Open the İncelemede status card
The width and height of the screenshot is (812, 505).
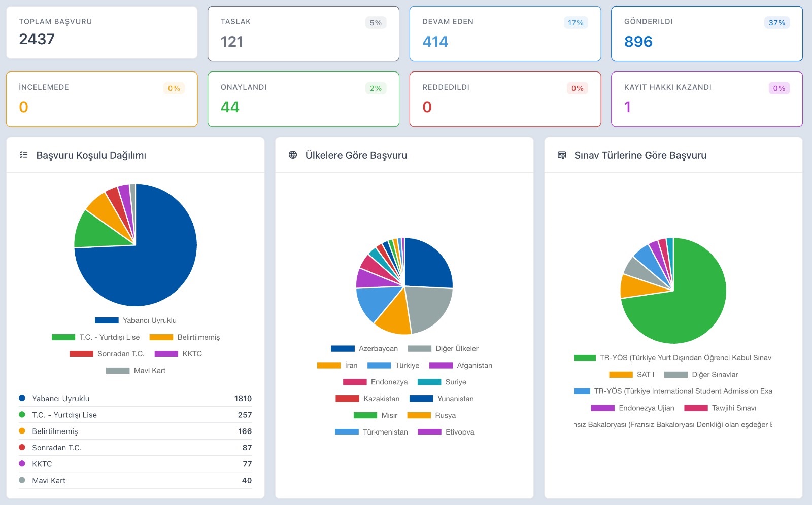coord(101,99)
